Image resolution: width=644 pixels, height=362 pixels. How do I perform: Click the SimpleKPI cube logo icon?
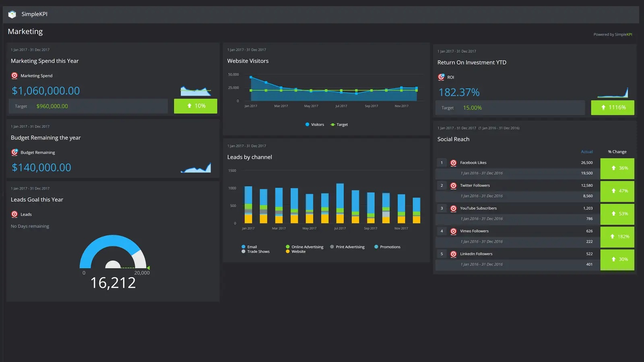(12, 14)
